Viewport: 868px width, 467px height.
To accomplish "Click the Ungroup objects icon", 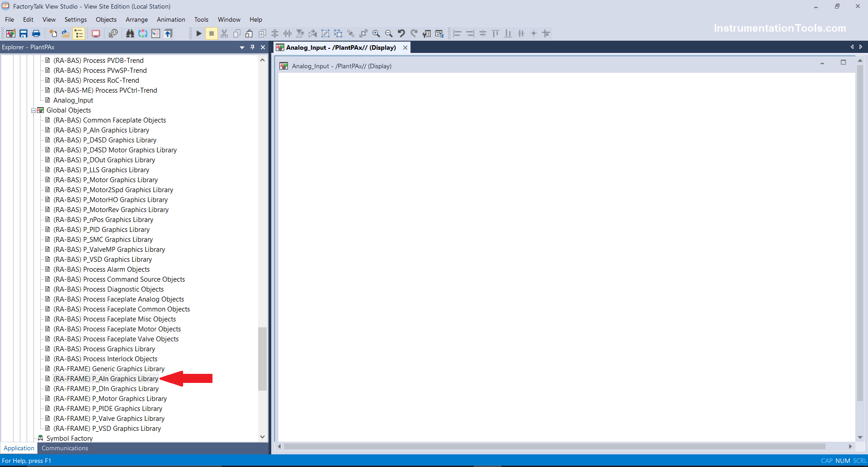I will click(x=338, y=33).
